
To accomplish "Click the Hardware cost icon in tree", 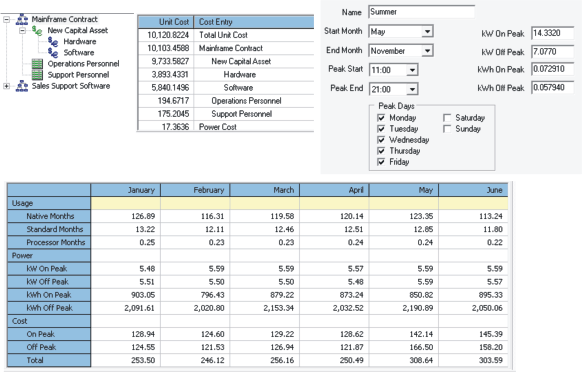I will click(53, 42).
